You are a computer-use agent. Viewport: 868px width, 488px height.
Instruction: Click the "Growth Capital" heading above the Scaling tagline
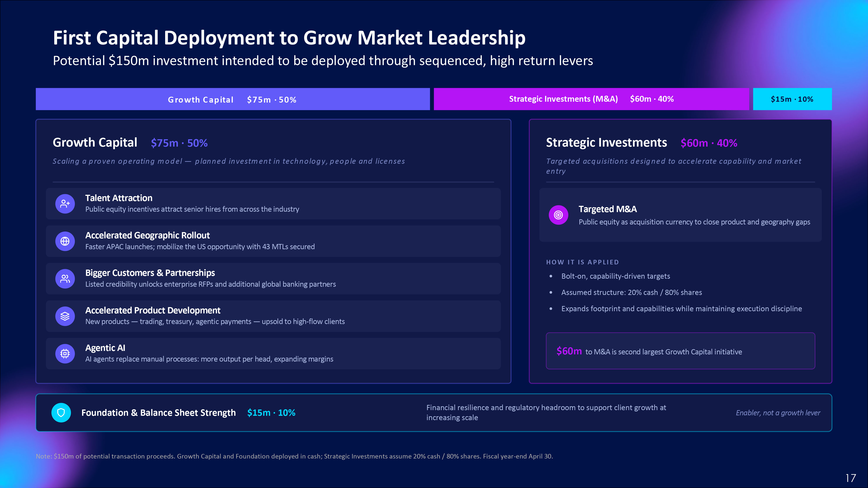(95, 143)
